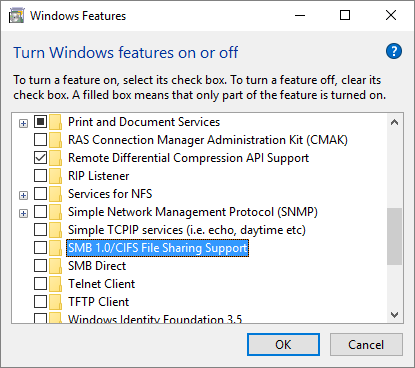Click the scrollbar down arrow in features list
This screenshot has height=368, width=415.
(395, 315)
